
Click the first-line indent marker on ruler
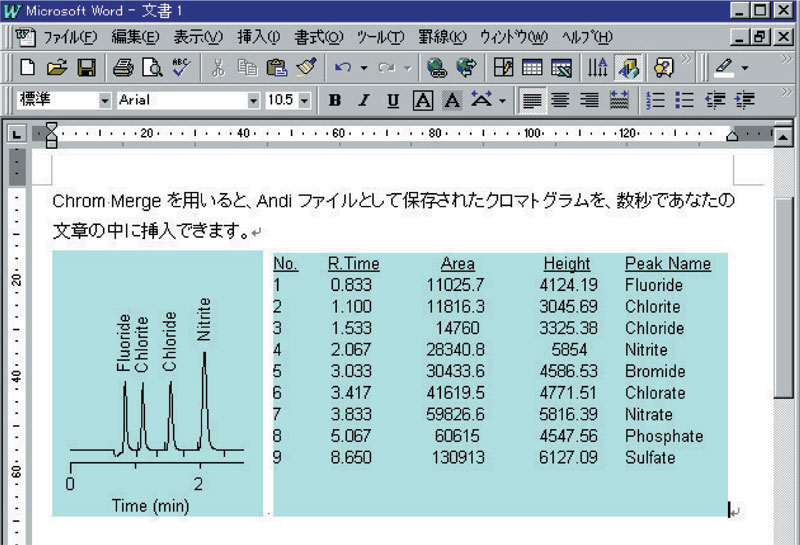pyautogui.click(x=51, y=128)
